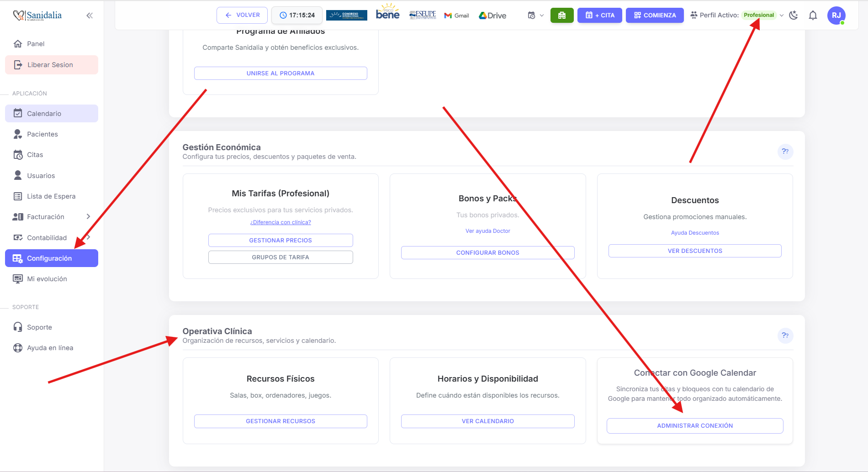Open Gmail shortcut icon

click(x=456, y=16)
